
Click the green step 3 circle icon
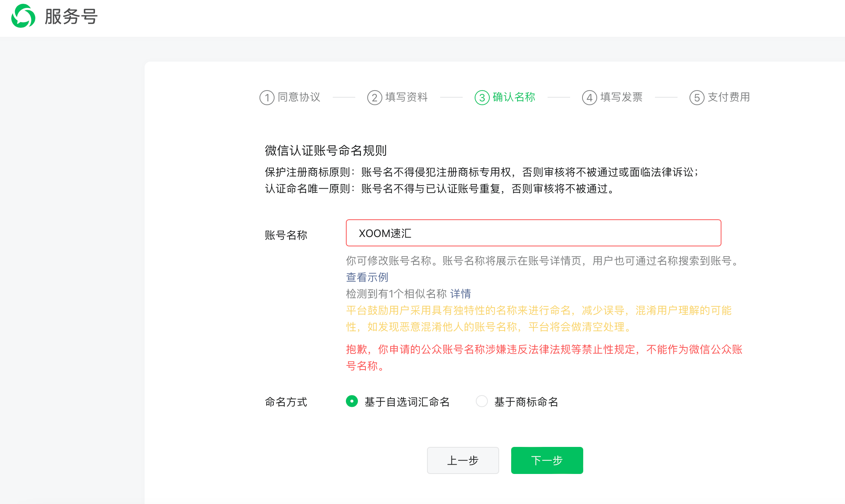pyautogui.click(x=482, y=98)
